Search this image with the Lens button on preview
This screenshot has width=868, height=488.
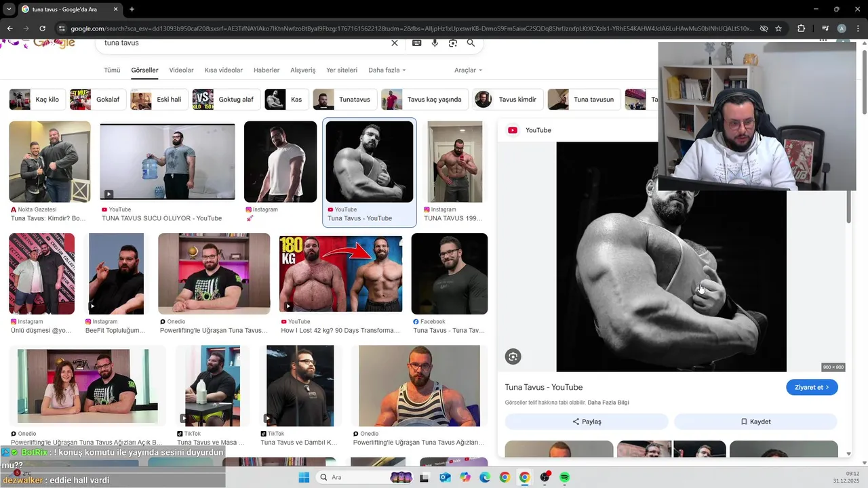[x=513, y=357]
